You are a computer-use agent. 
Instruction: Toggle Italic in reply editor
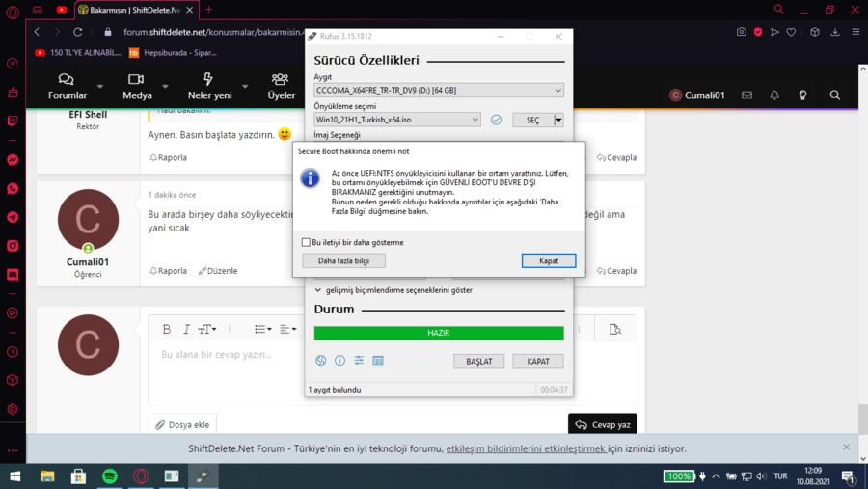(x=186, y=330)
